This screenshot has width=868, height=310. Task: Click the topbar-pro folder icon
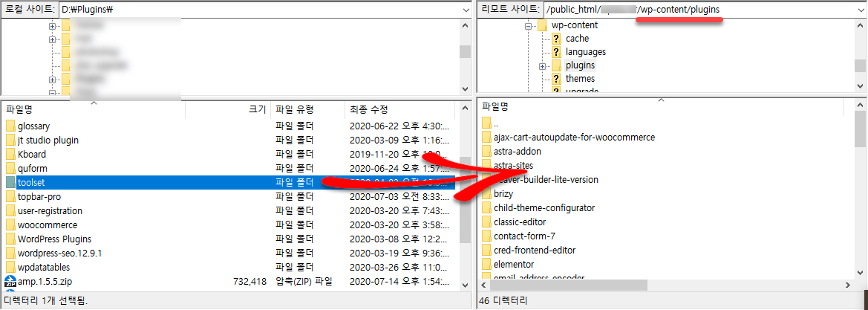click(x=10, y=196)
